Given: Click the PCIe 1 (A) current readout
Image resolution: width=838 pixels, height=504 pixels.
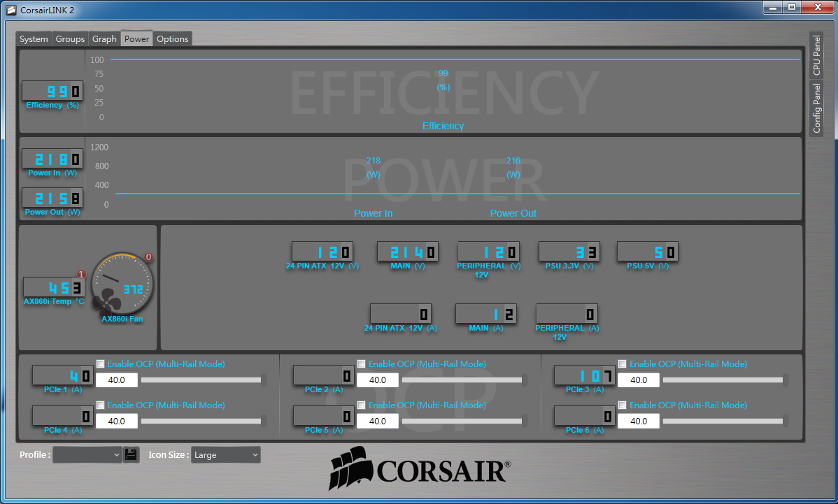Looking at the screenshot, I should pyautogui.click(x=63, y=375).
